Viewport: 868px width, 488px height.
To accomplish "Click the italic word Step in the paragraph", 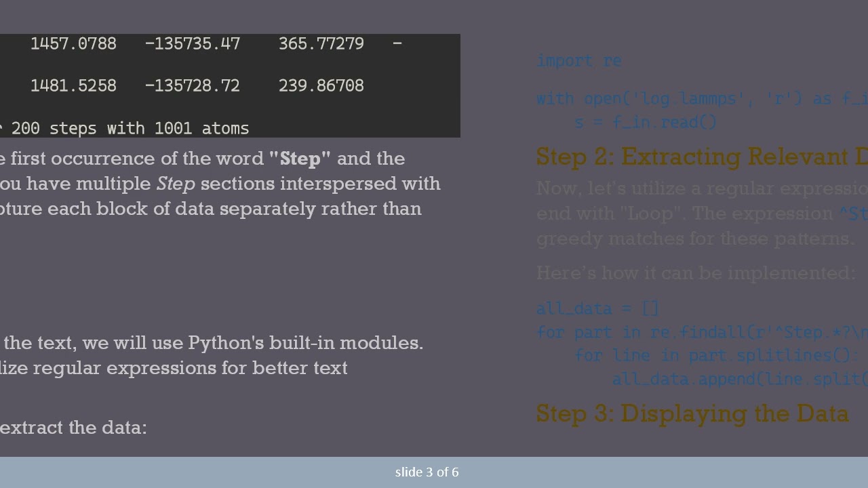I will point(176,184).
